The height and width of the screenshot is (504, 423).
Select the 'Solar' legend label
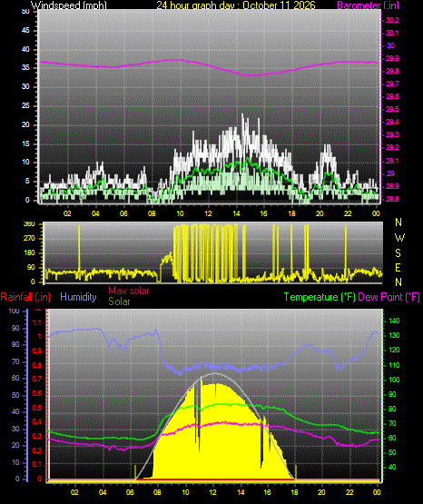(x=119, y=301)
